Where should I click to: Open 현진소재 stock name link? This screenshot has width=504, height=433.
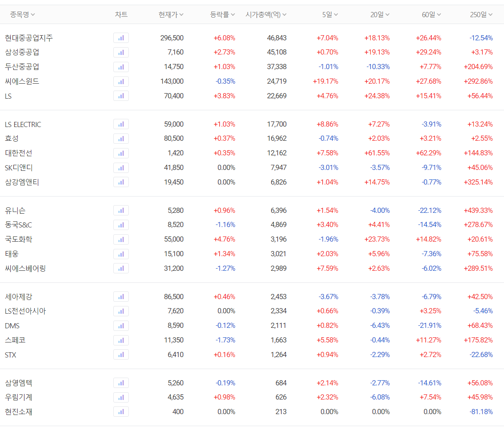(18, 412)
